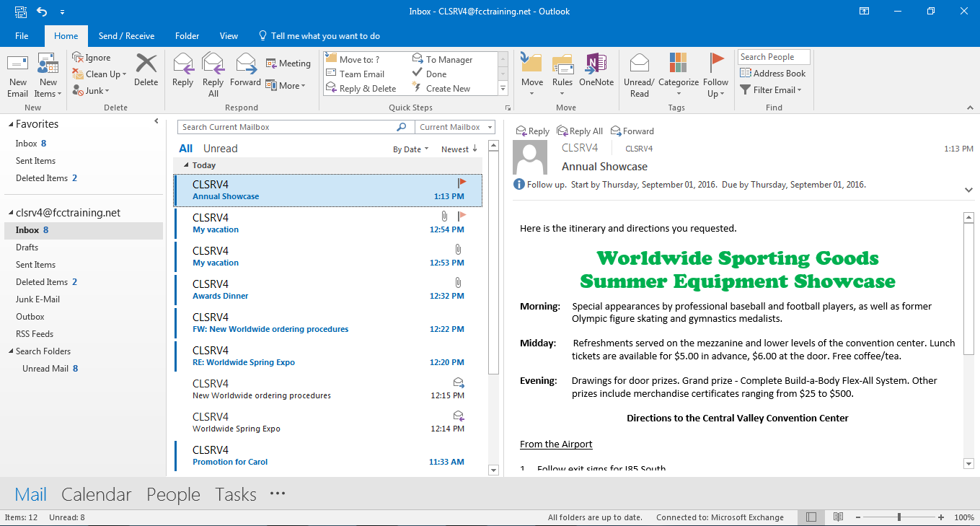980x526 pixels.
Task: Show All messages filter
Action: coord(186,149)
